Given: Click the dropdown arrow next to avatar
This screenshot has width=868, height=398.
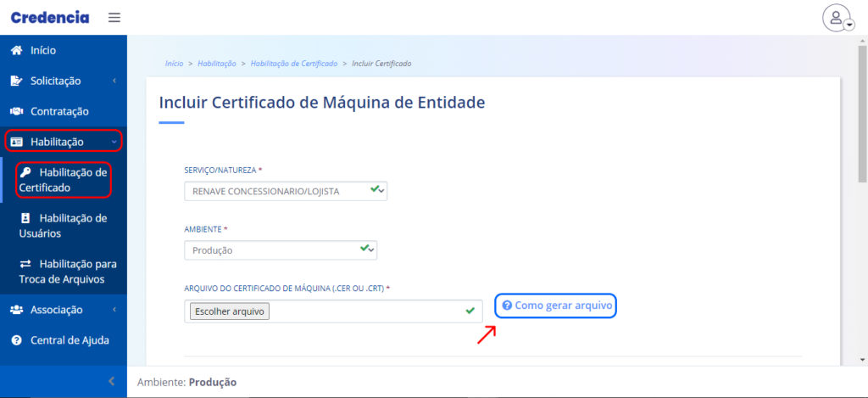Looking at the screenshot, I should pyautogui.click(x=849, y=25).
